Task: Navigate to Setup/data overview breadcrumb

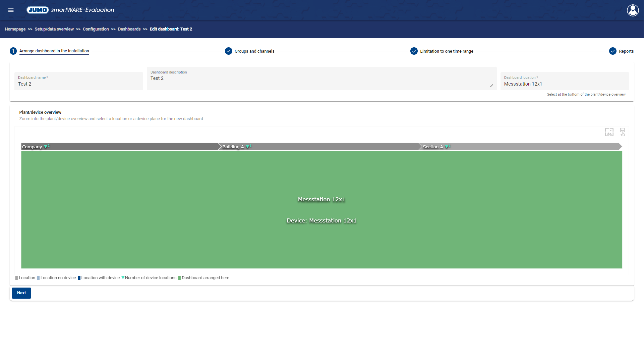Action: [54, 29]
